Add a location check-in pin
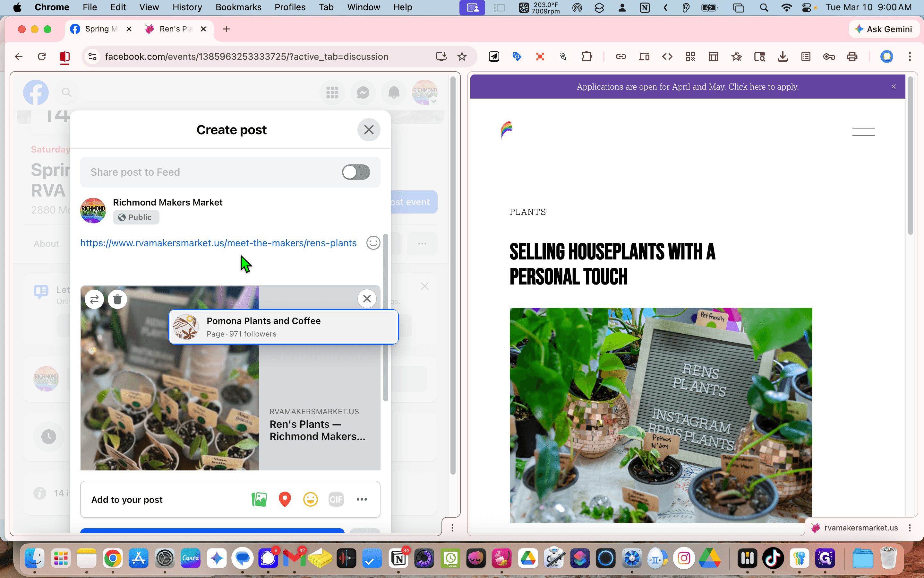Image resolution: width=924 pixels, height=578 pixels. [285, 499]
